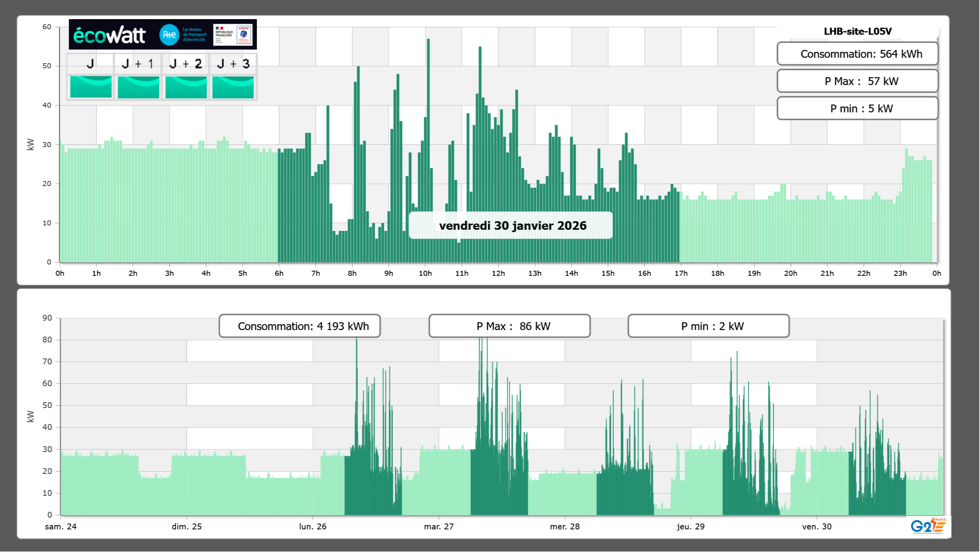Click the daily P min 5 kW box

[x=857, y=108]
